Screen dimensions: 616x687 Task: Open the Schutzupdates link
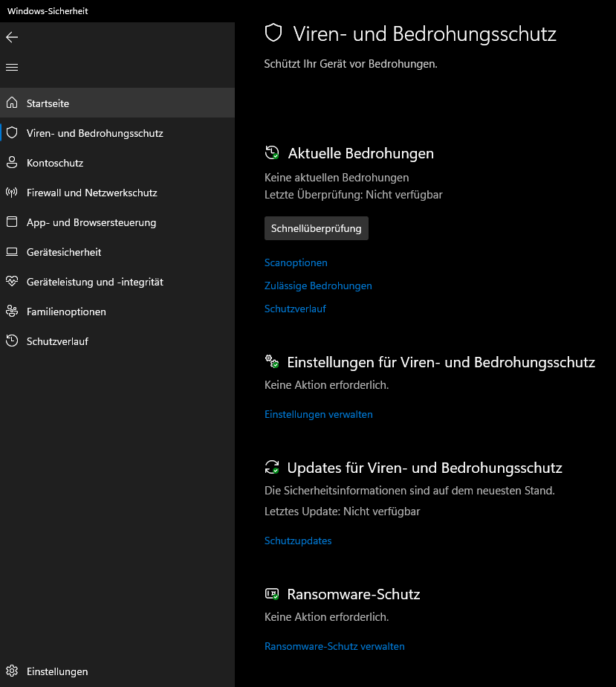[x=298, y=541]
